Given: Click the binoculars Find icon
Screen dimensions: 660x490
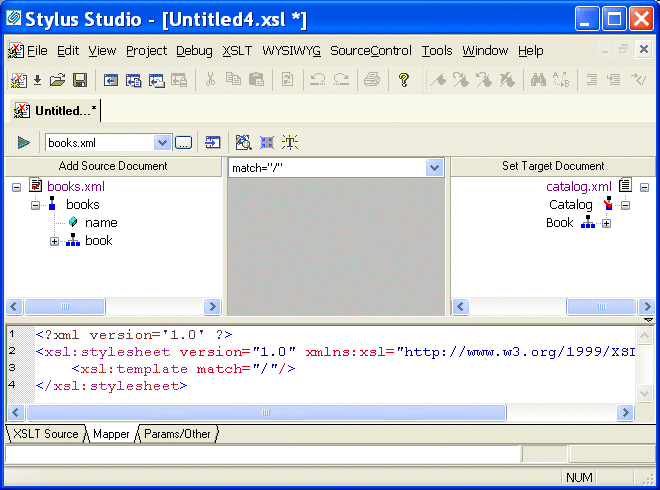Looking at the screenshot, I should 538,80.
